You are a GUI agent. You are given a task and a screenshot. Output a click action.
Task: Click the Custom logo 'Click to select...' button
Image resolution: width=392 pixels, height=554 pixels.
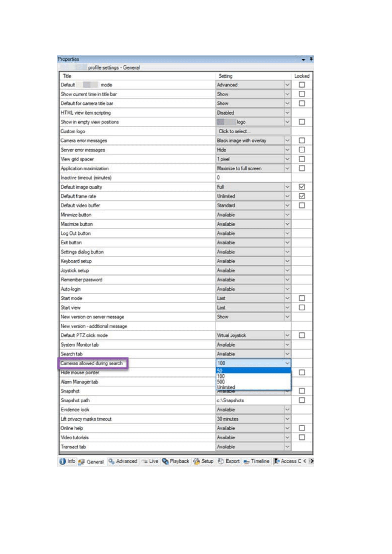click(253, 131)
